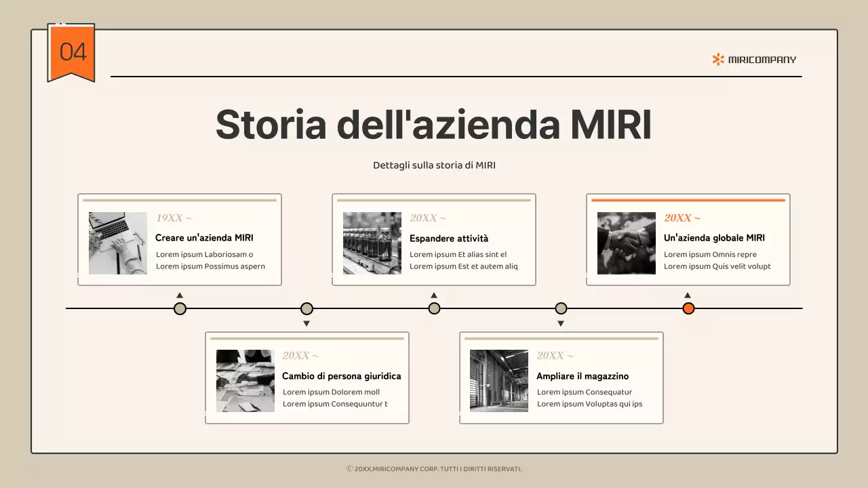Click the "Ampliare il magazzino" heading
The height and width of the screenshot is (488, 868).
(583, 376)
